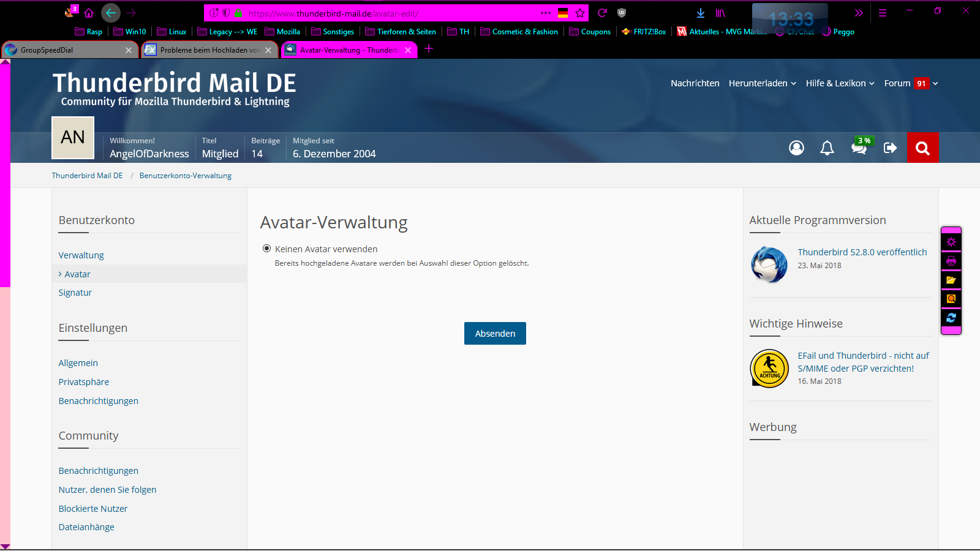Open the Firefox hamburger menu
980x551 pixels.
pos(883,13)
